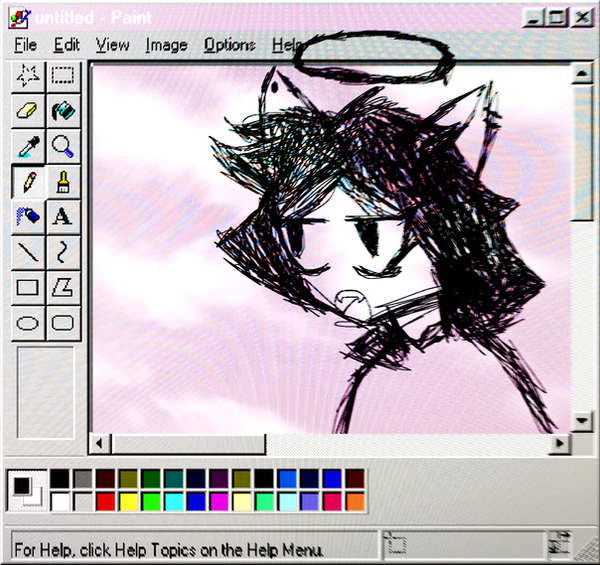The image size is (600, 565).
Task: Pick the rose pink-red swatch
Action: coord(333,501)
